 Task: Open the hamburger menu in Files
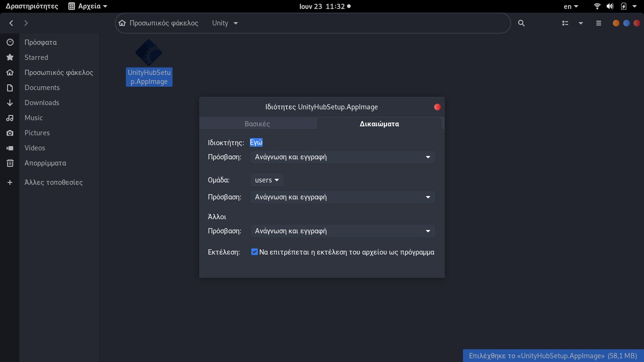[599, 23]
